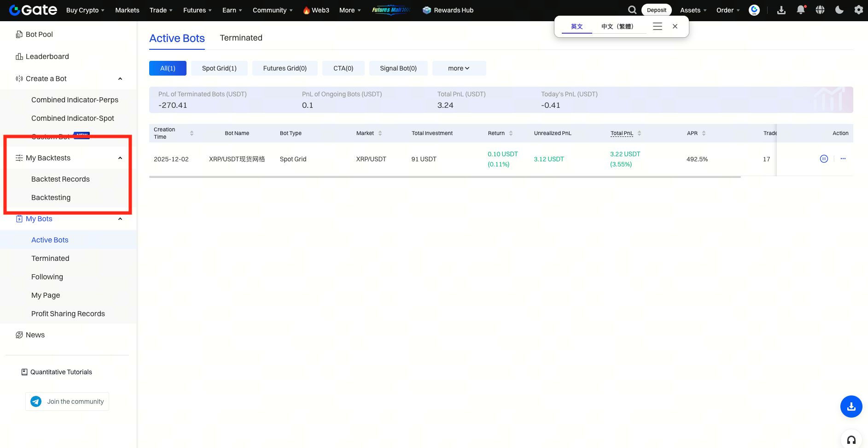Click the horizontal table scrollbar
The height and width of the screenshot is (448, 868).
[x=444, y=177]
